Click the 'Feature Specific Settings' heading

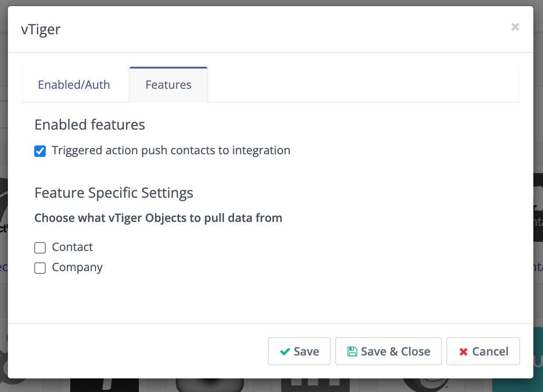pyautogui.click(x=114, y=193)
